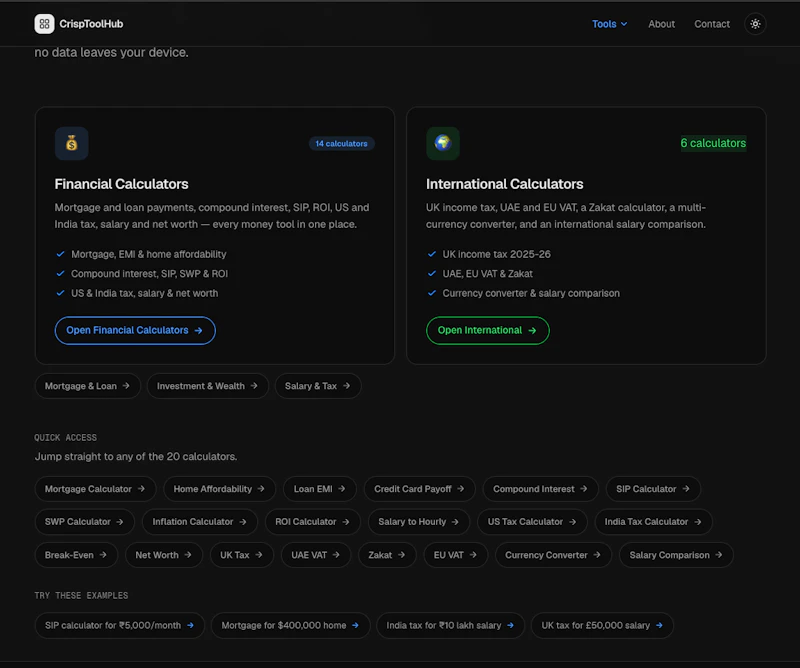Click checkmark beside Currency converter & salary comparison
Viewport: 800px width, 668px height.
432,293
